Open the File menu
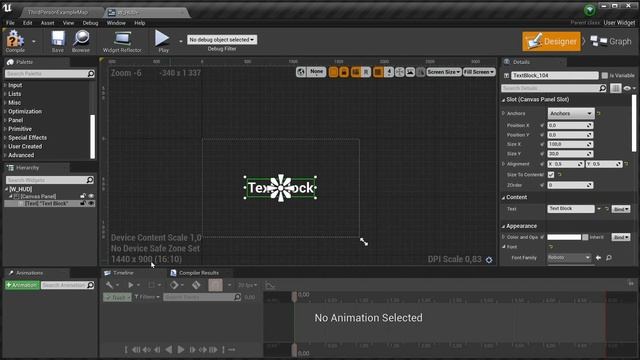Image resolution: width=640 pixels, height=360 pixels. coord(10,23)
